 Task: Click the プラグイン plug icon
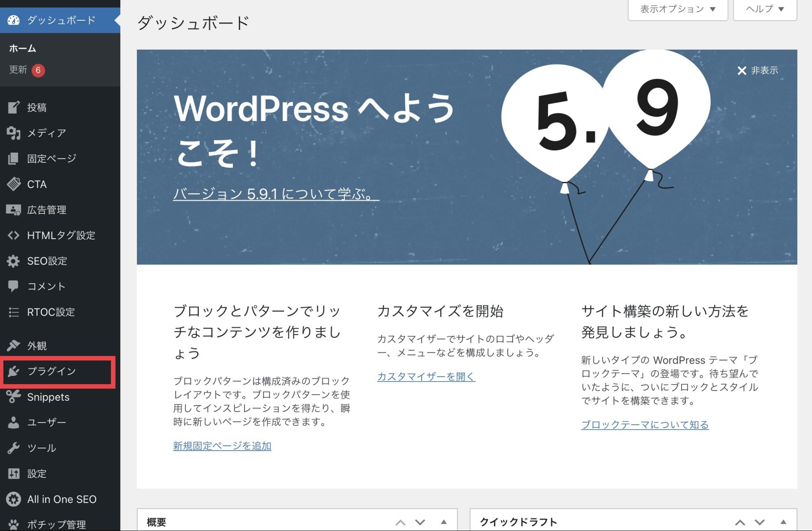tap(13, 371)
